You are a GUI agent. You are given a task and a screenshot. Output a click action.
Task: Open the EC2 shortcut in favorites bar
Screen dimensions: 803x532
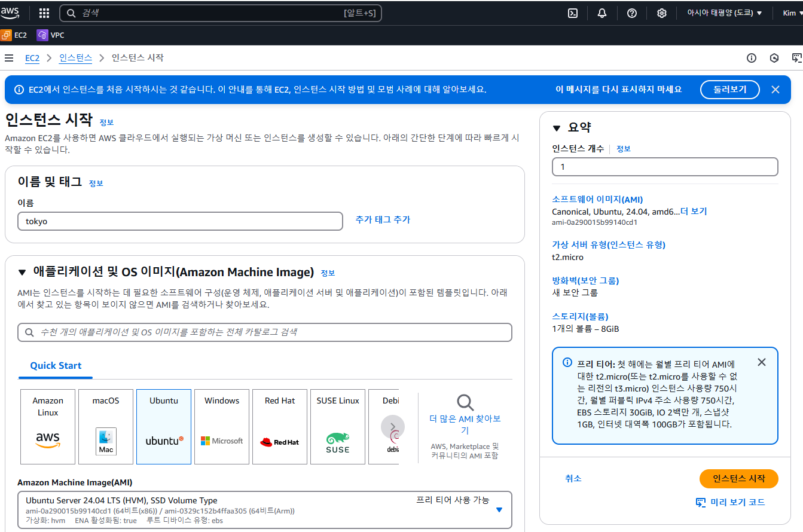[14, 35]
